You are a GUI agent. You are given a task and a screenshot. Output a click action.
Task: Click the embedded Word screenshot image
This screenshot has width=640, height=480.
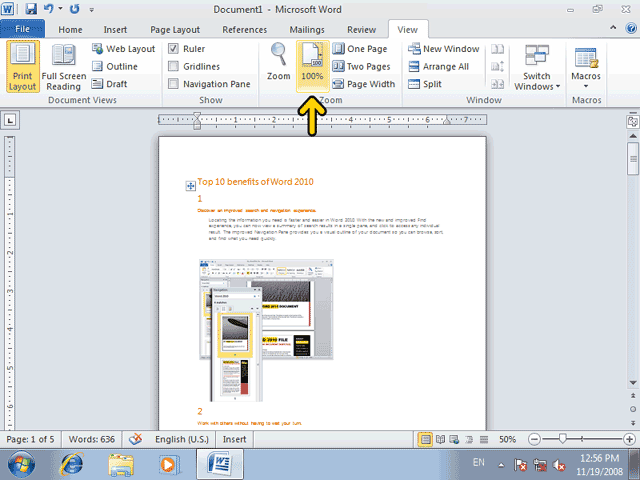click(x=266, y=330)
